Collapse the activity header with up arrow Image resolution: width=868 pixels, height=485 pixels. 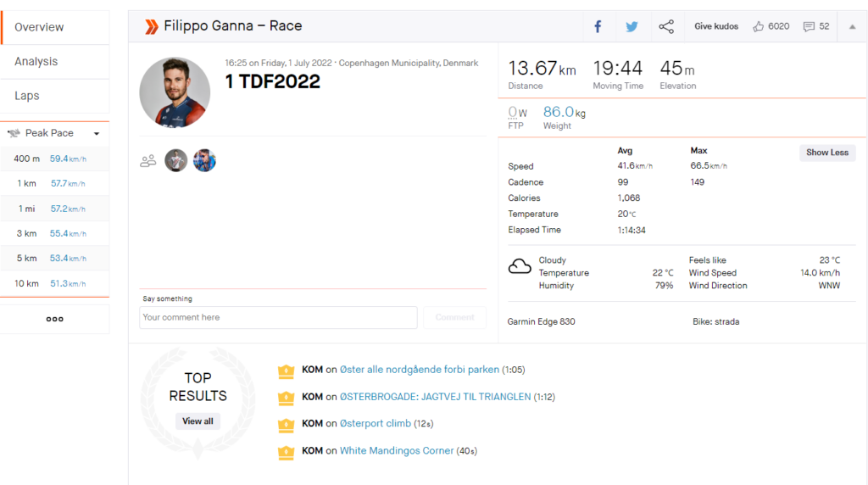853,26
